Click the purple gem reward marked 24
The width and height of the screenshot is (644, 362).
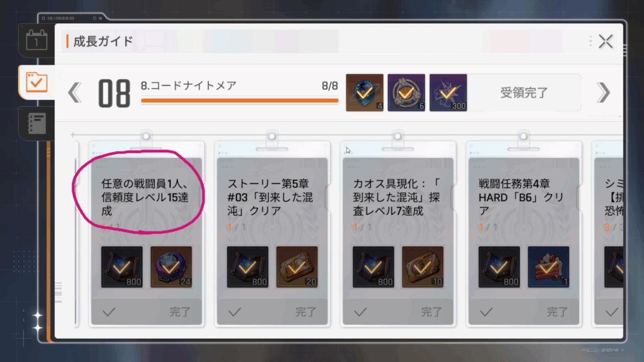coord(171,266)
